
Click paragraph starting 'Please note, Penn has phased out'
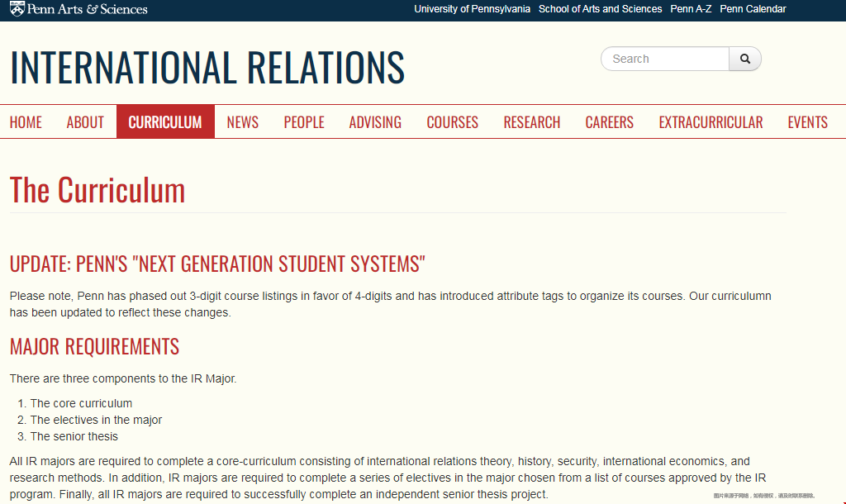391,304
